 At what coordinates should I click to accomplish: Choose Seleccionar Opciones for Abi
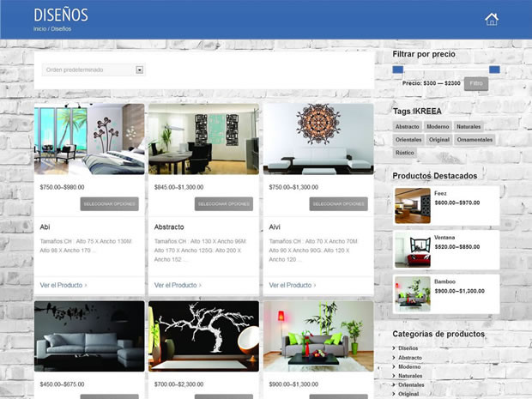(109, 204)
